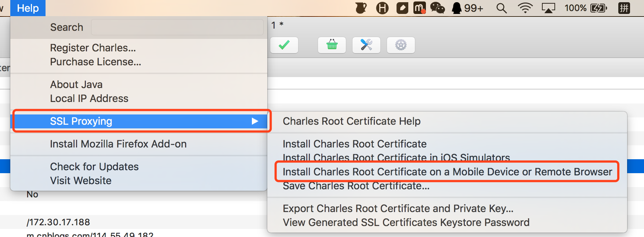The width and height of the screenshot is (644, 237).
Task: Click the AirPlay display icon
Action: [x=549, y=8]
